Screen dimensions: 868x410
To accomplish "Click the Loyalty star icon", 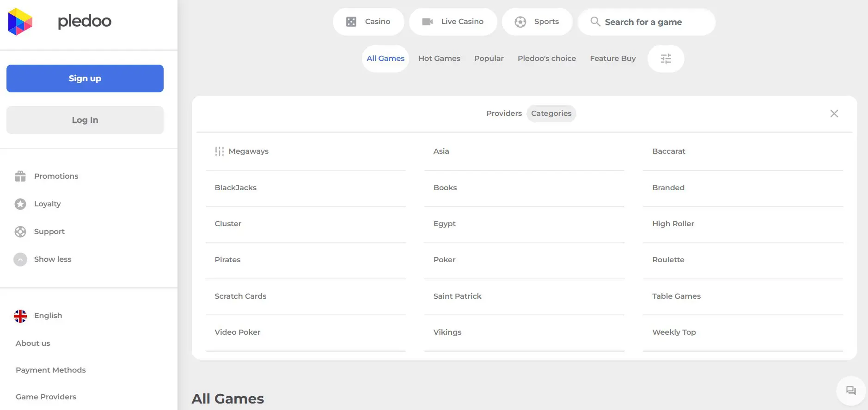I will pos(20,204).
